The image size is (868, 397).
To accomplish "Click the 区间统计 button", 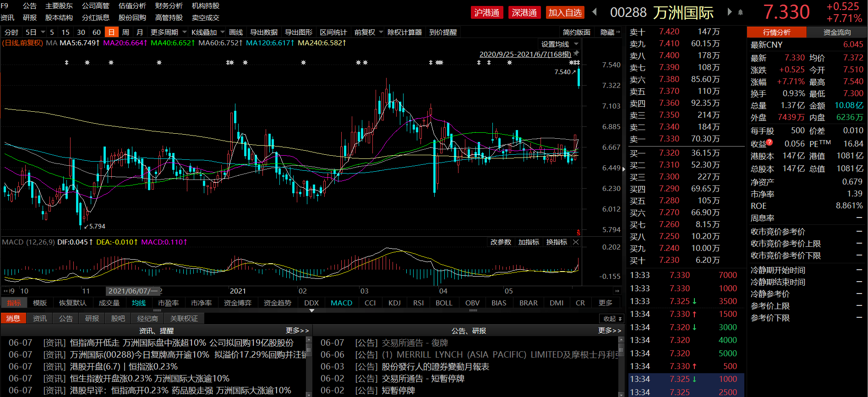I will [333, 32].
